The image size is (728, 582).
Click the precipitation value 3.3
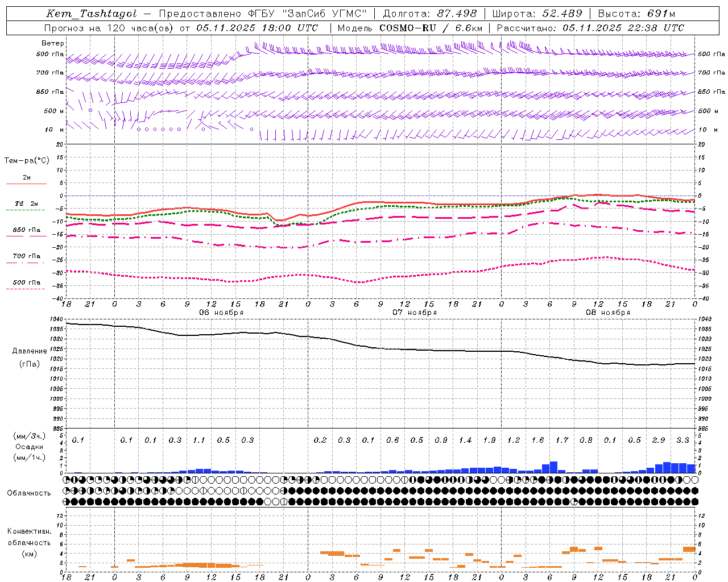tap(682, 440)
